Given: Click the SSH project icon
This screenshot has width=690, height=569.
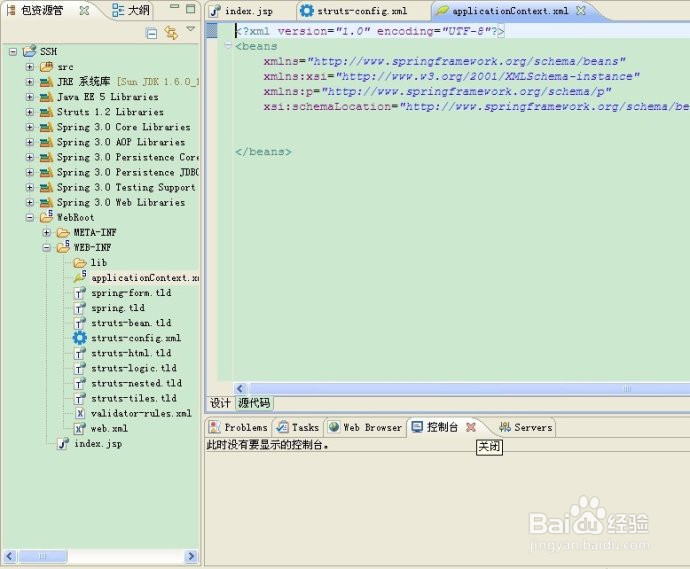Looking at the screenshot, I should (x=29, y=51).
